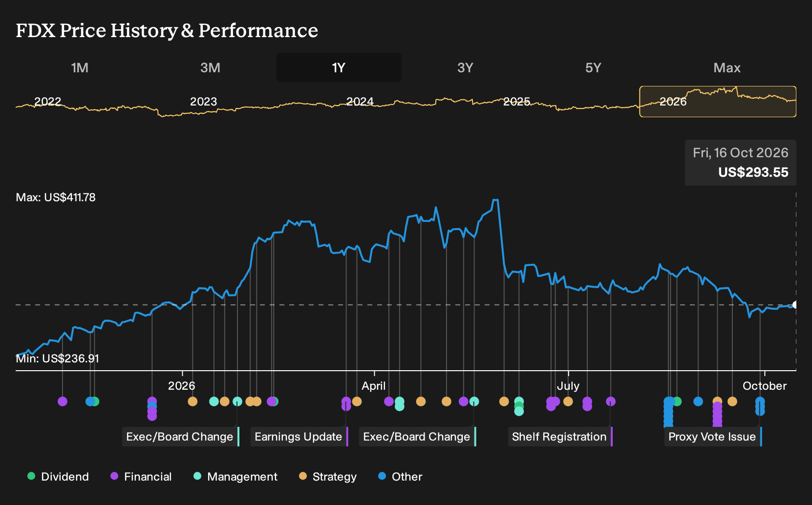Screen dimensions: 812x505
Task: Click the April axis label
Action: click(x=374, y=386)
